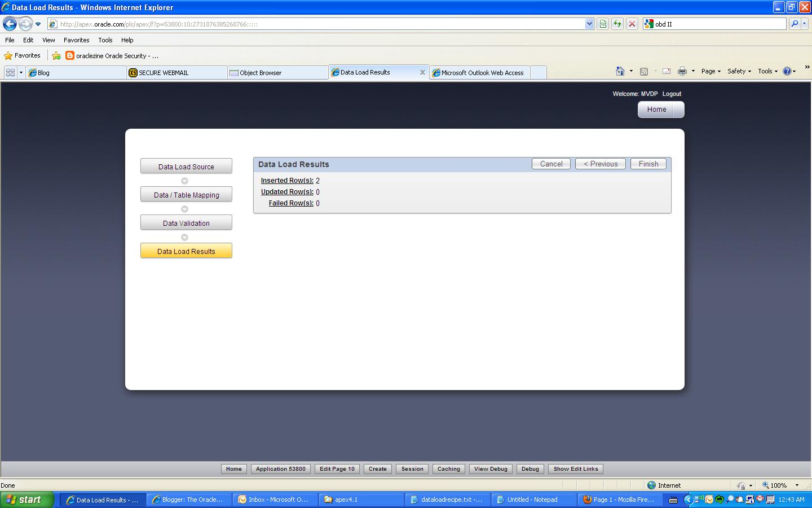This screenshot has width=812, height=508.
Task: Stop page loading with the red X icon
Action: click(x=631, y=24)
